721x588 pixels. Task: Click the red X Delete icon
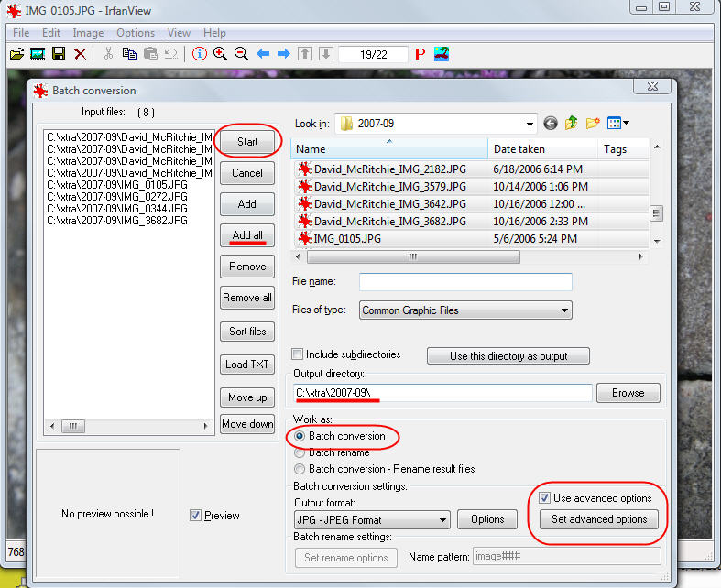pyautogui.click(x=80, y=54)
